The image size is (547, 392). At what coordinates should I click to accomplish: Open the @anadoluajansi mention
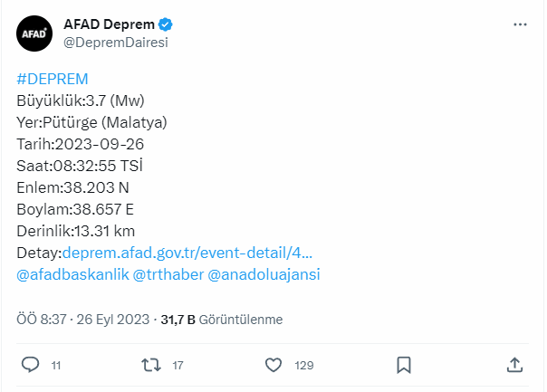[x=264, y=274]
